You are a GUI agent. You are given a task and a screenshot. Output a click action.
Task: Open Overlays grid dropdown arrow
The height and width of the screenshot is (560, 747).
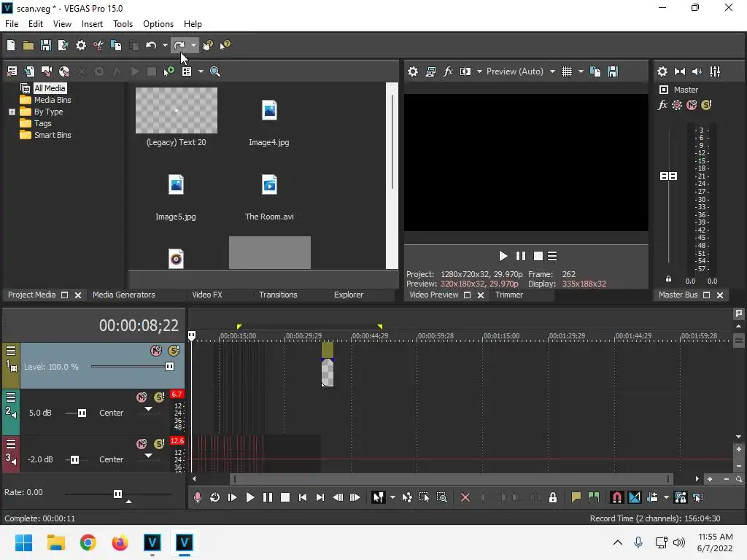click(x=581, y=71)
